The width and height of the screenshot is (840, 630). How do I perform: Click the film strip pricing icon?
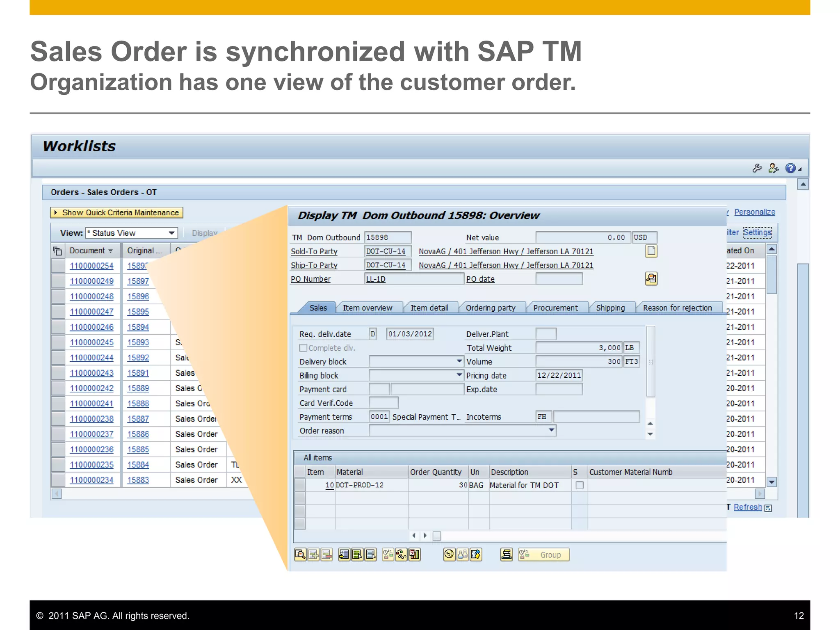(x=476, y=555)
